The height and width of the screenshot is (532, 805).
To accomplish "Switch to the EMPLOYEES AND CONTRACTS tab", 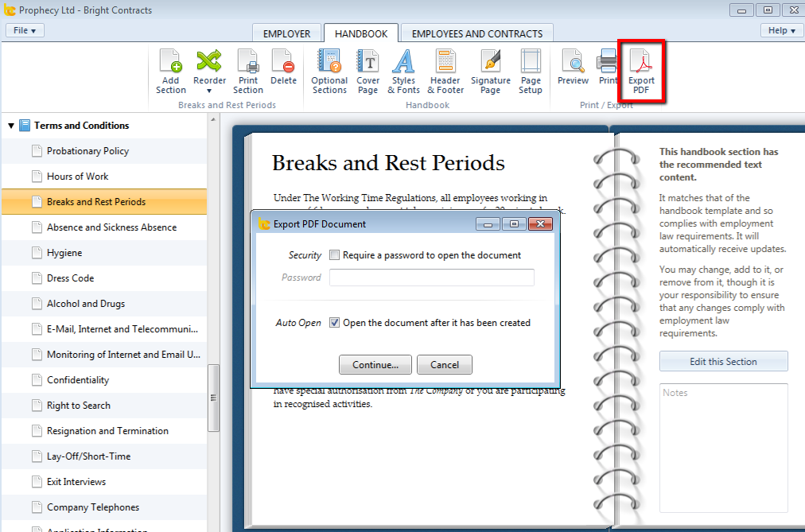I will click(477, 34).
